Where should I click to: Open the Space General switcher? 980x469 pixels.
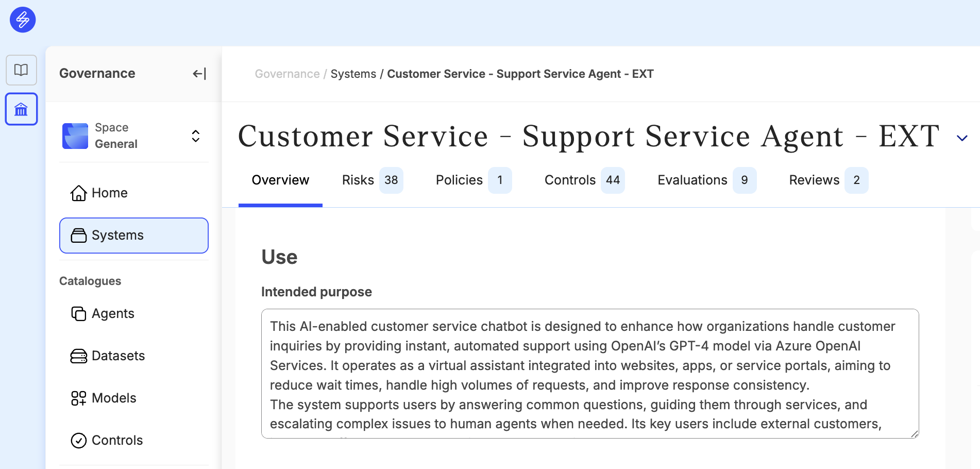click(x=134, y=136)
